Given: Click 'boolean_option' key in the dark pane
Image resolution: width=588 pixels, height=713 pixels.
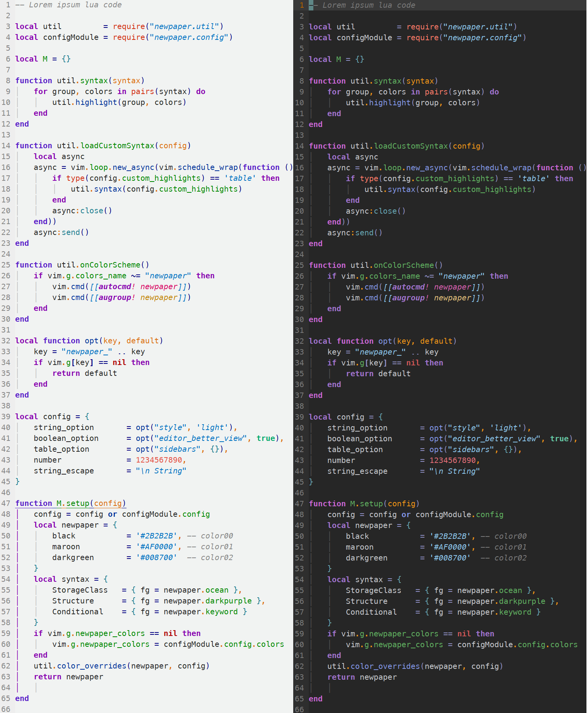Looking at the screenshot, I should tap(360, 439).
